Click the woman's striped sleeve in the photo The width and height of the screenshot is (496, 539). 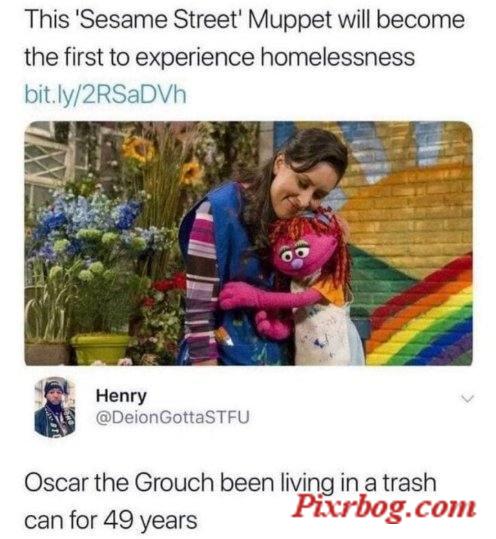click(x=202, y=275)
